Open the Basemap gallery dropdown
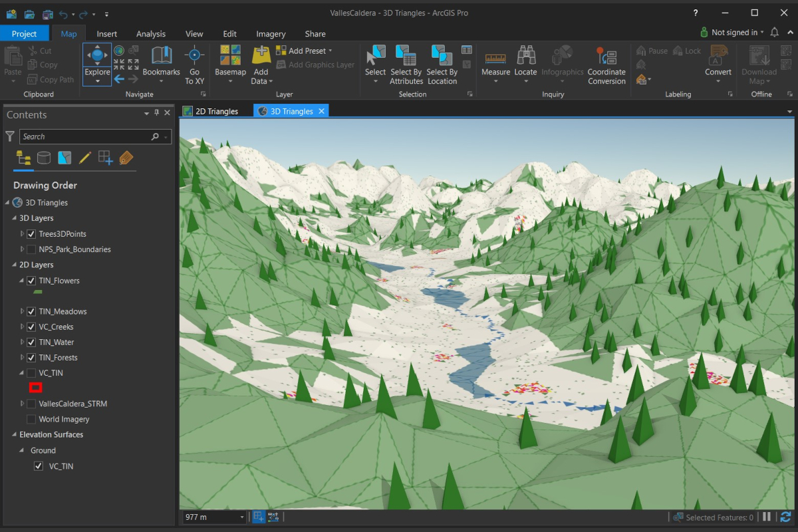 pyautogui.click(x=230, y=81)
